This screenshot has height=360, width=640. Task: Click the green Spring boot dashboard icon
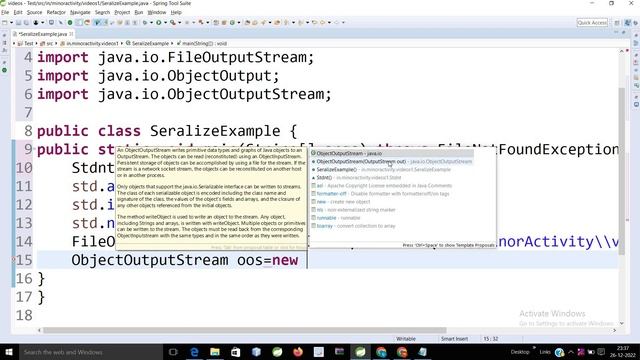point(70,22)
